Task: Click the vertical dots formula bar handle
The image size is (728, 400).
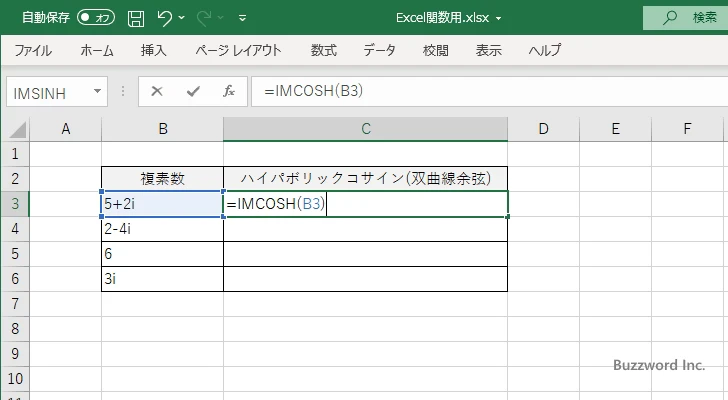Action: (x=123, y=91)
